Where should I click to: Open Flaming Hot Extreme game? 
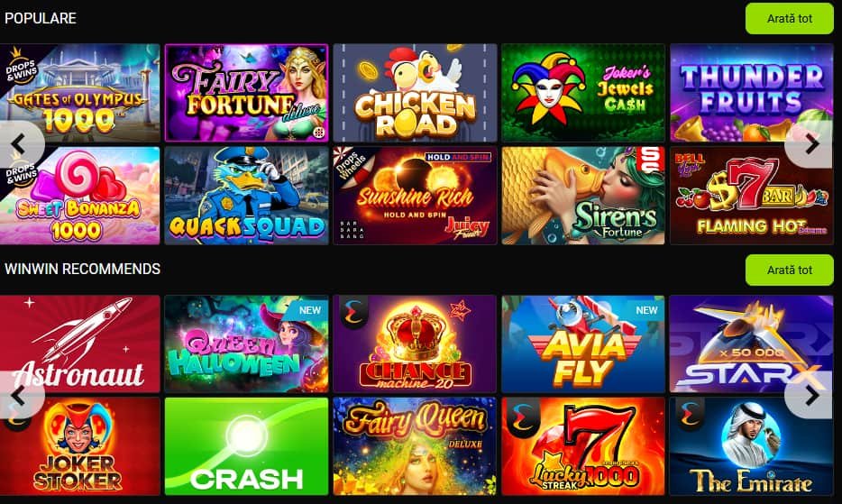752,196
